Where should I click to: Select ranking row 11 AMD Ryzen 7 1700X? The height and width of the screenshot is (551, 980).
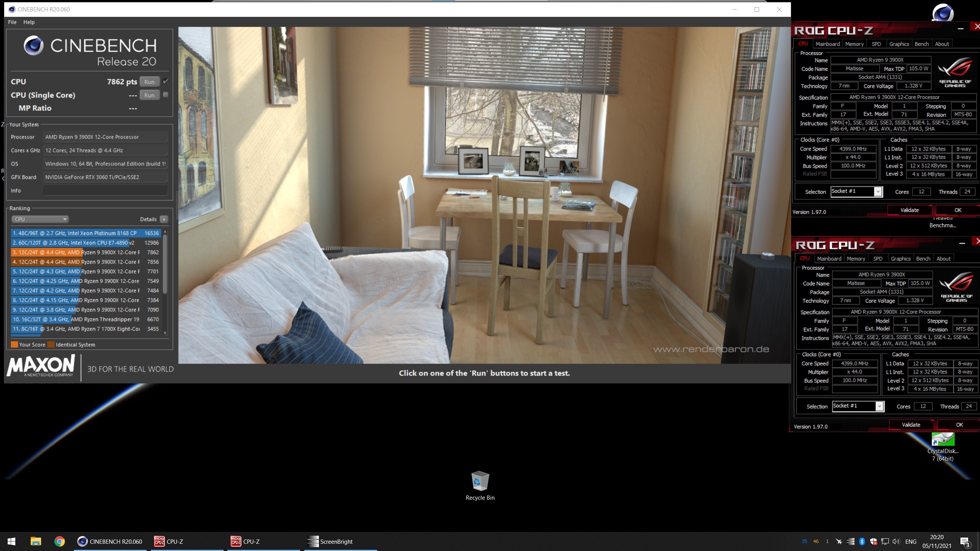(86, 329)
